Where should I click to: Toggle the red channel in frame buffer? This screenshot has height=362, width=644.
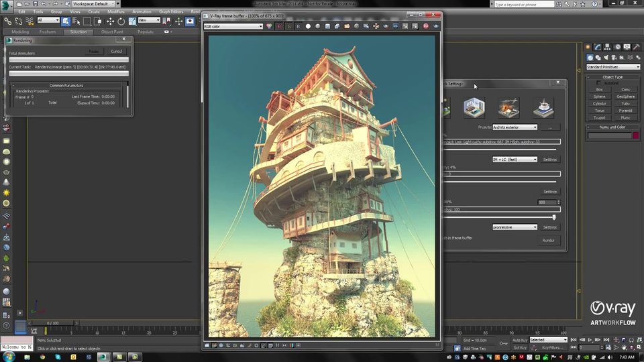tap(279, 26)
